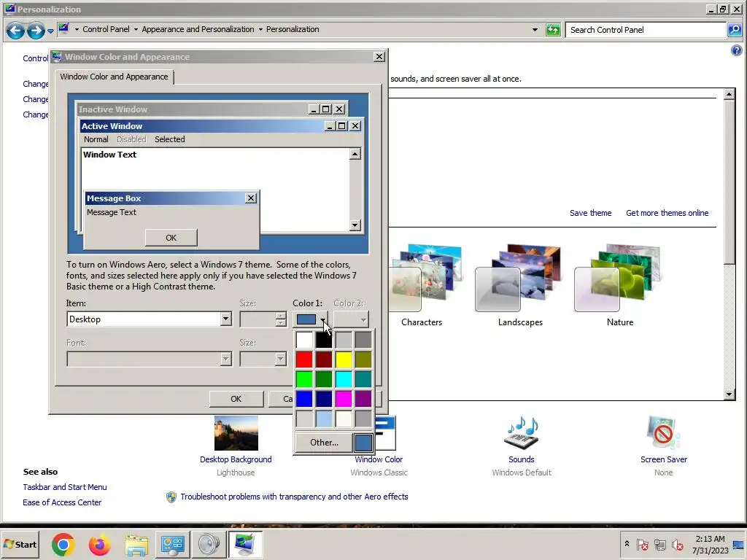Screen dimensions: 747x560
Task: Click the Normal menu item in preview
Action: pyautogui.click(x=96, y=139)
